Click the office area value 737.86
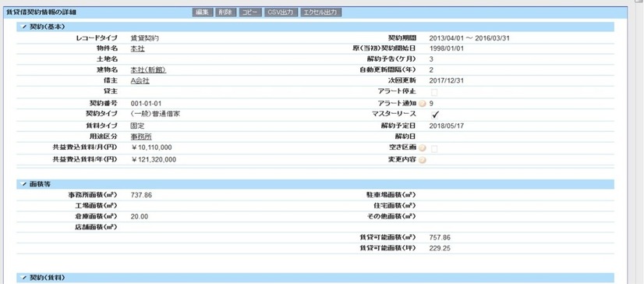This screenshot has height=284, width=644. coord(141,195)
